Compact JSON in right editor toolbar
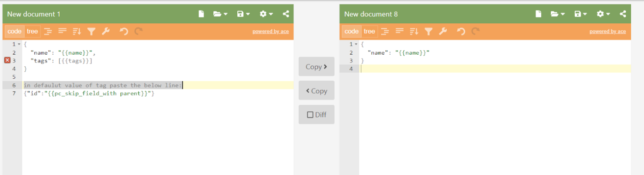Image resolution: width=644 pixels, height=175 pixels. [x=399, y=31]
